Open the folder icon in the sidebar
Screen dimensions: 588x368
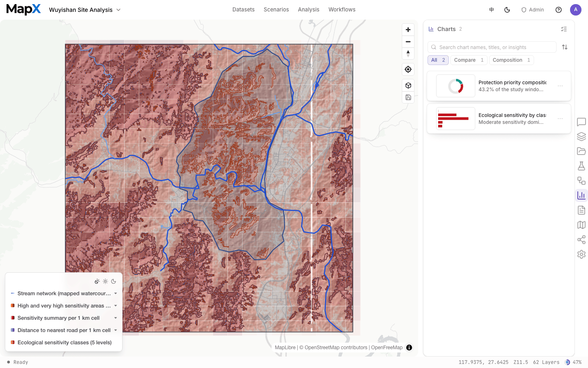581,151
